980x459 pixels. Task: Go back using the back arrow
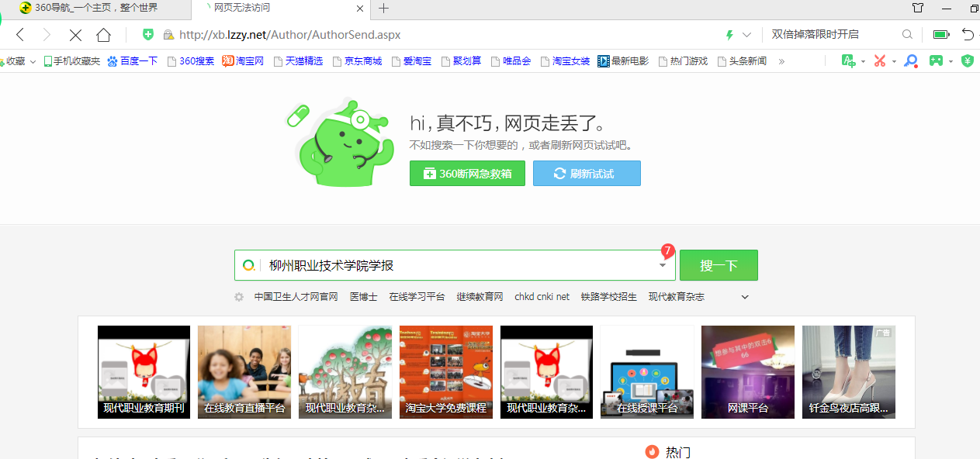point(20,35)
